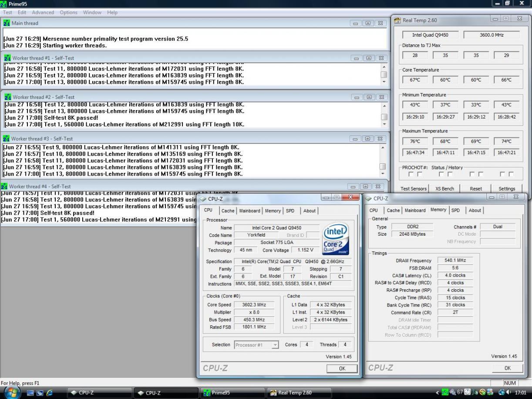Click the Real Temp 2.60 title bar icon
The width and height of the screenshot is (532, 399).
click(397, 20)
